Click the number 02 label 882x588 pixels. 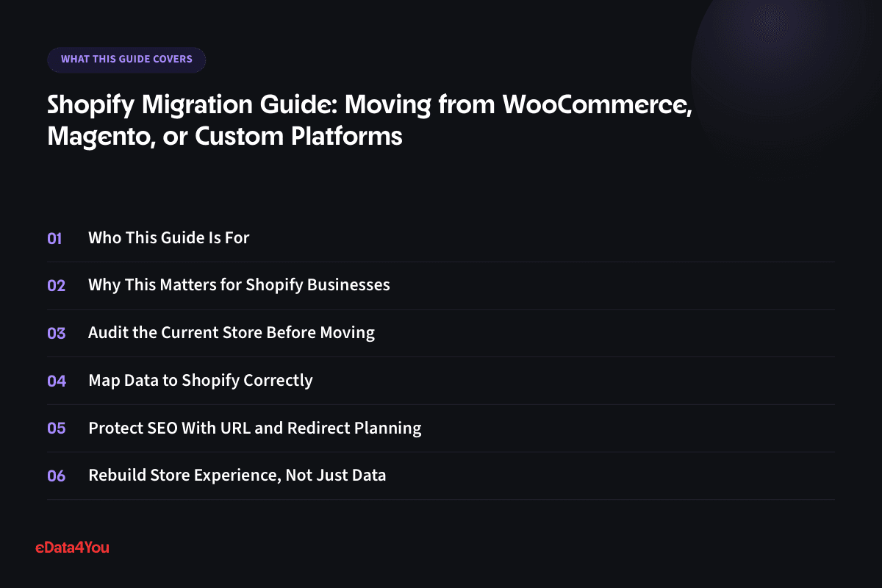[57, 286]
